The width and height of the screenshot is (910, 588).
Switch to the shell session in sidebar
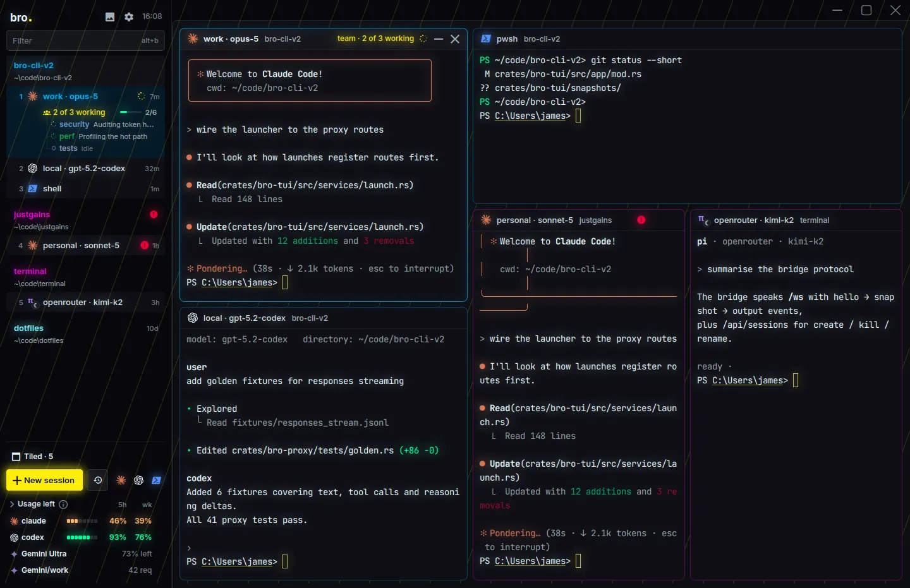86,189
